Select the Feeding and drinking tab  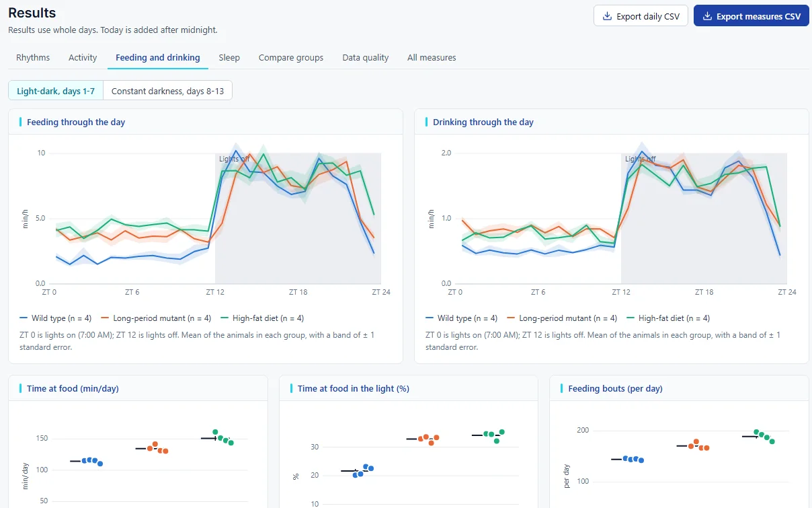(x=158, y=58)
